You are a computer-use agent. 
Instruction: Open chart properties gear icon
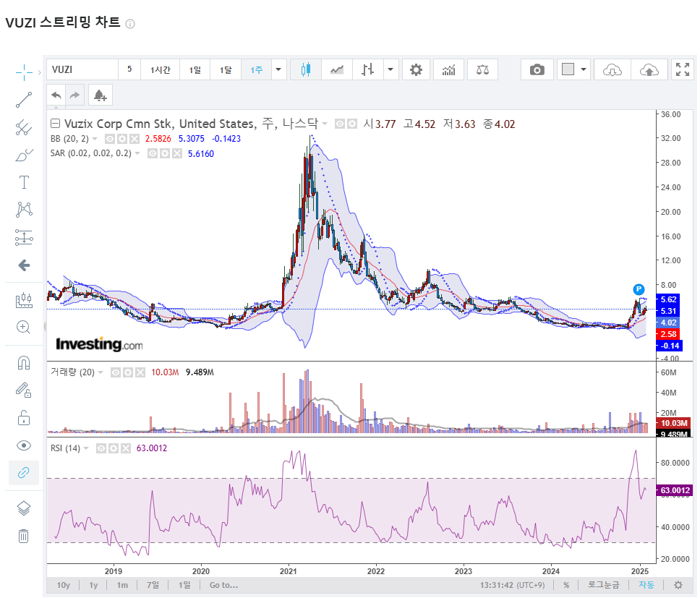(416, 69)
